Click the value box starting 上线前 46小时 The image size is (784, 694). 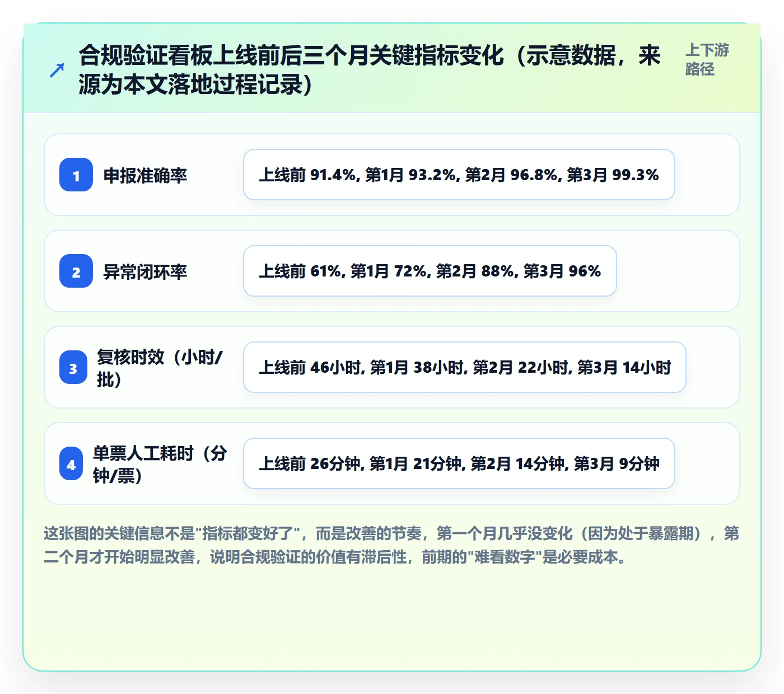click(465, 367)
